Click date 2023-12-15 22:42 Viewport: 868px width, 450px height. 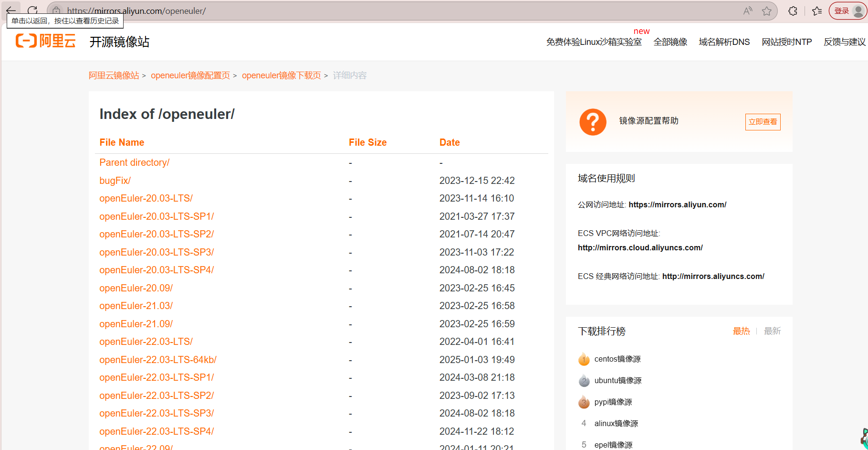(477, 181)
